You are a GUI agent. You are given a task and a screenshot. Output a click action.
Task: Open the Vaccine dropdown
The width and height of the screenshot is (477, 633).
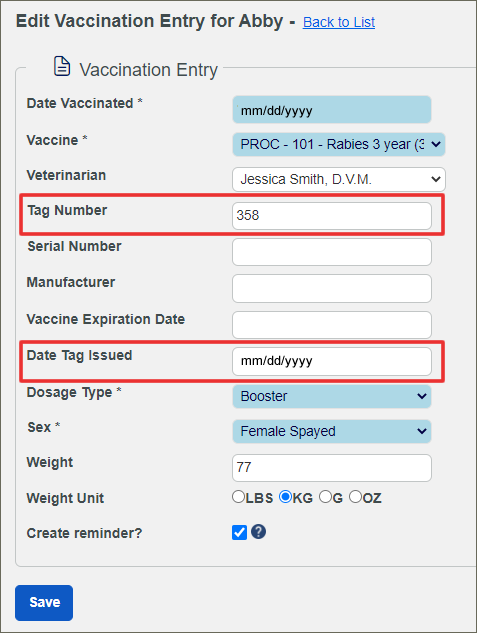coord(339,145)
